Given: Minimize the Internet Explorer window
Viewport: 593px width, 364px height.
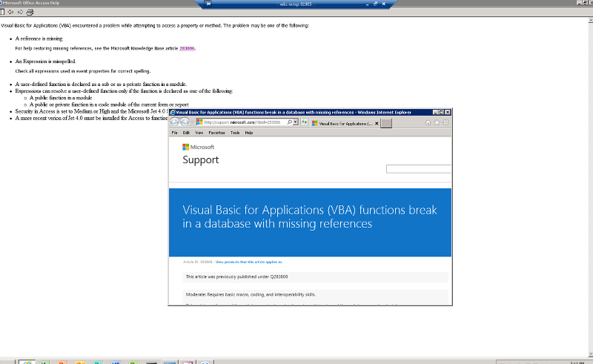Looking at the screenshot, I should (x=435, y=113).
